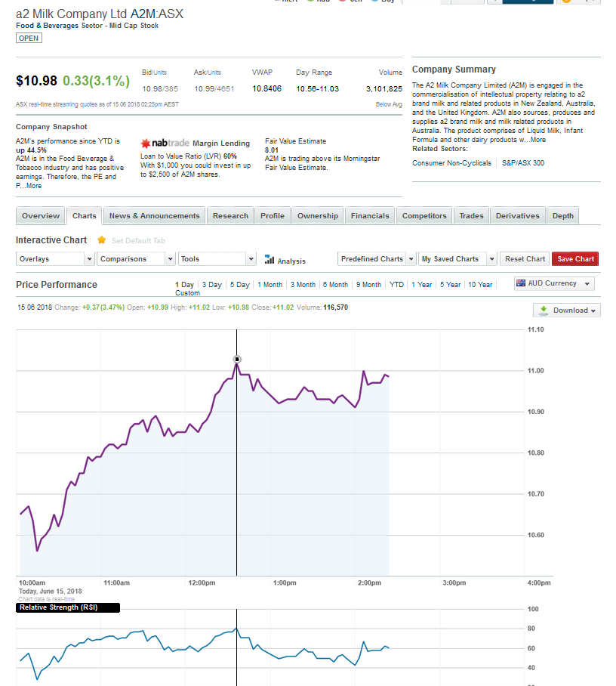Click the VWAP value 10.8406
The width and height of the screenshot is (616, 686).
point(266,89)
